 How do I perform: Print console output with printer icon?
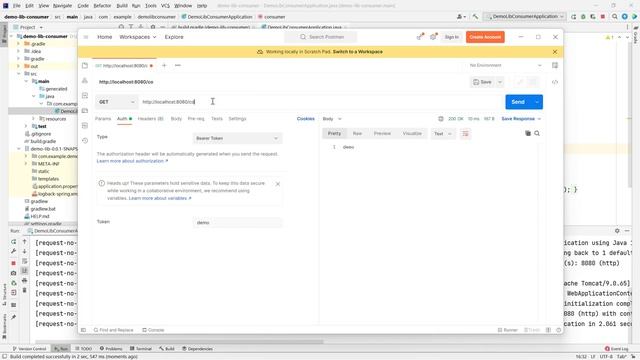click(x=24, y=280)
